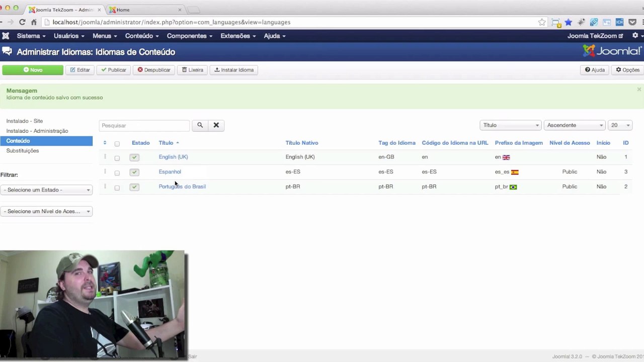Click the Ajuda help button at right
Screen dimensions: 644x362
tap(595, 70)
